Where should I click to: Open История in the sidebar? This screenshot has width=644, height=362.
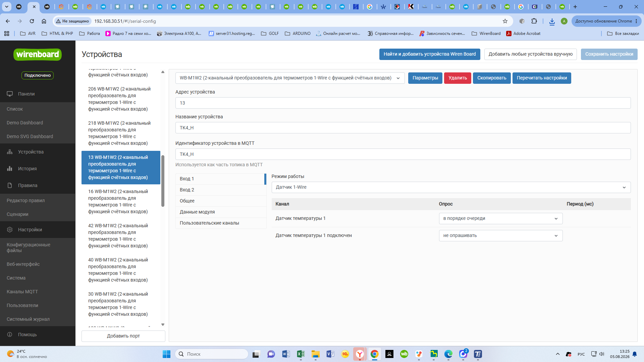[38, 169]
